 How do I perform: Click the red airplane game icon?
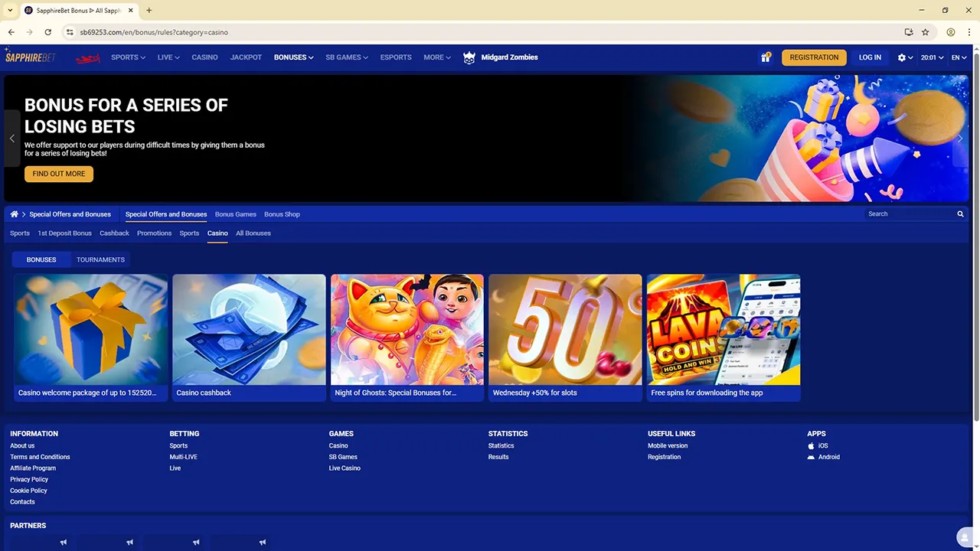[88, 58]
